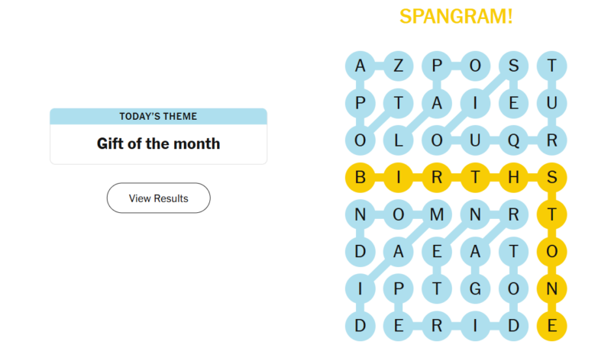The height and width of the screenshot is (364, 611).
Task: Tap the yellow letter I tile
Action: 398,178
